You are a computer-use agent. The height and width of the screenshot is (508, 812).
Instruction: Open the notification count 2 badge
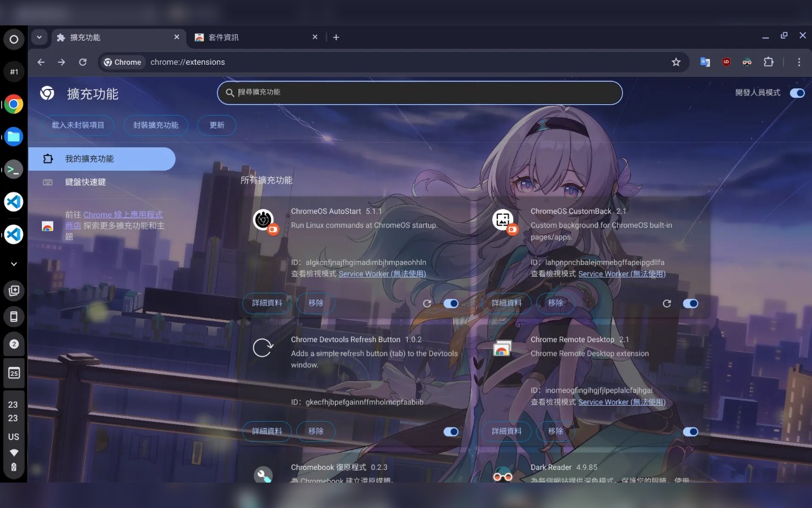click(x=14, y=344)
